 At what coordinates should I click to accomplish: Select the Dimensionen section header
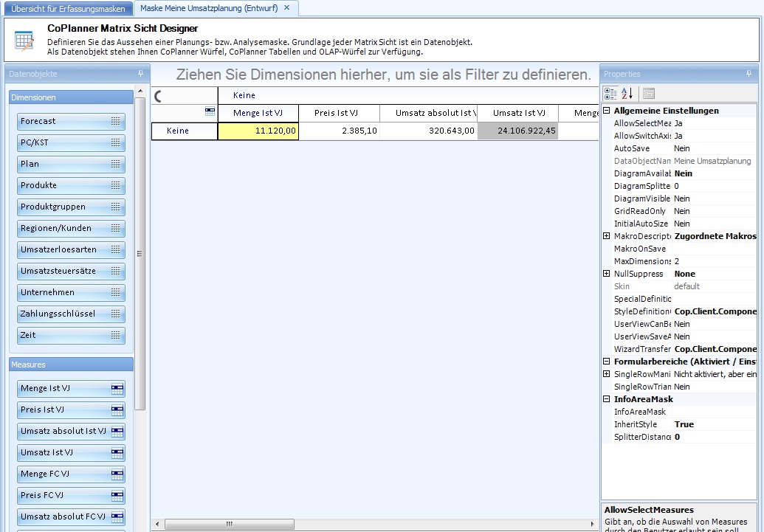(71, 97)
